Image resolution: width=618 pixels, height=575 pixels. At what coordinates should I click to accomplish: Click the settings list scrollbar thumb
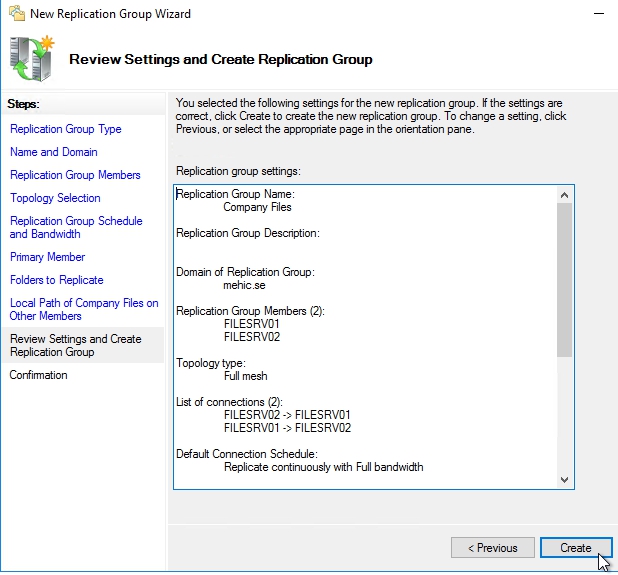[x=564, y=280]
